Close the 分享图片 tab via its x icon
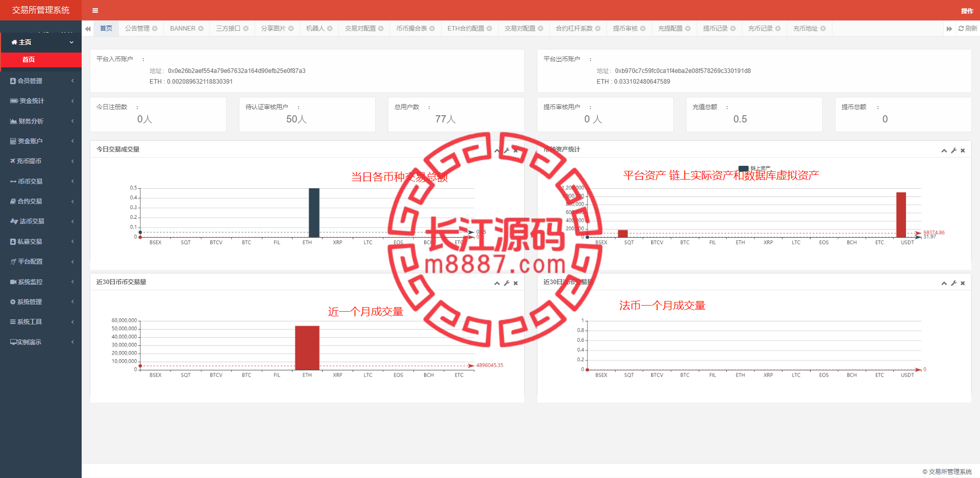This screenshot has width=980, height=478. point(291,29)
